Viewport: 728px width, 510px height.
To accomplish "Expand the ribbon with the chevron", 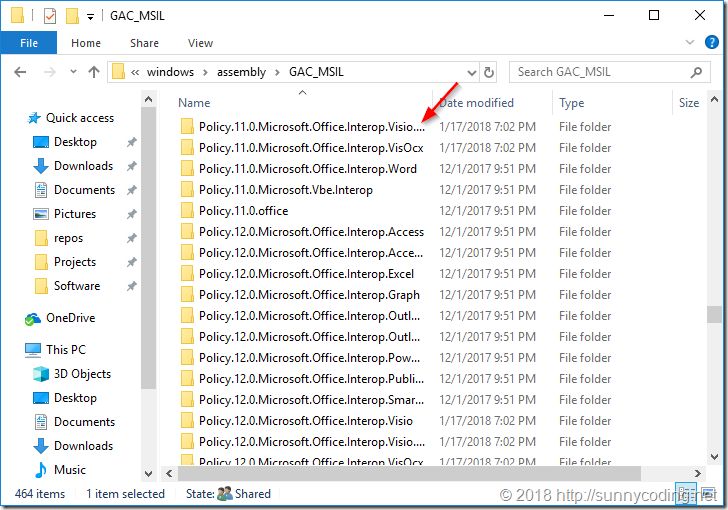I will coord(690,42).
